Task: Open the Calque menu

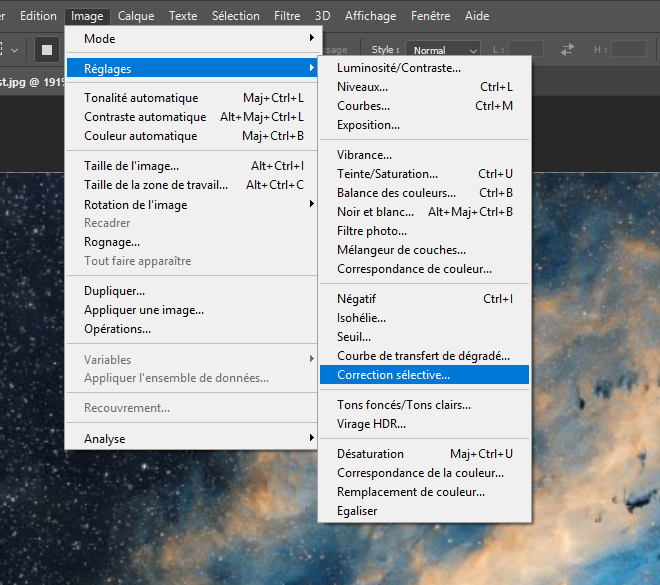Action: pos(136,16)
